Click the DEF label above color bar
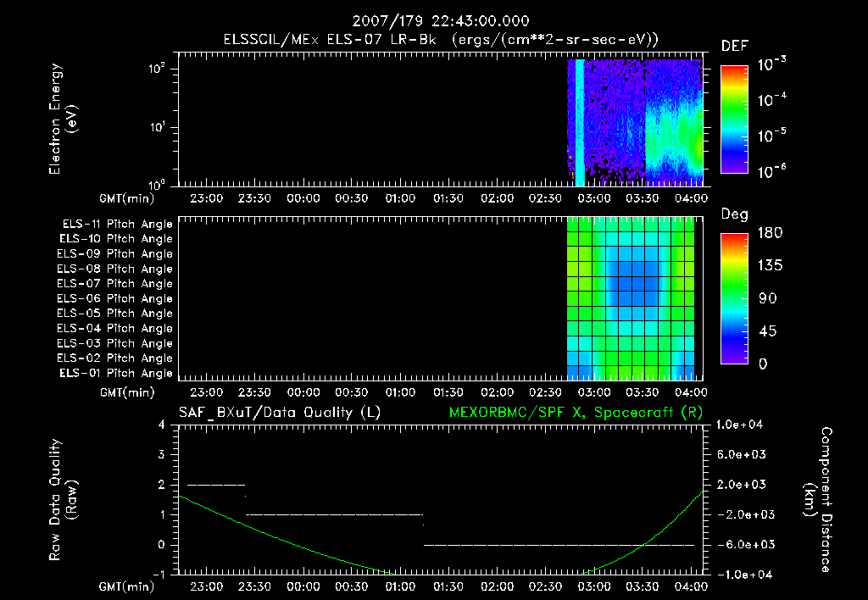The width and height of the screenshot is (868, 600). pos(735,46)
